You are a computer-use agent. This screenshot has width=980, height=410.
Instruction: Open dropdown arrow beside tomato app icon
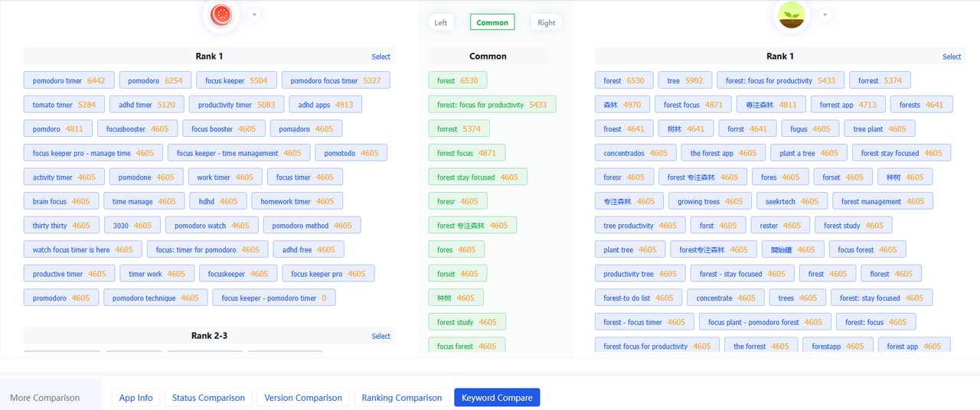tap(254, 15)
